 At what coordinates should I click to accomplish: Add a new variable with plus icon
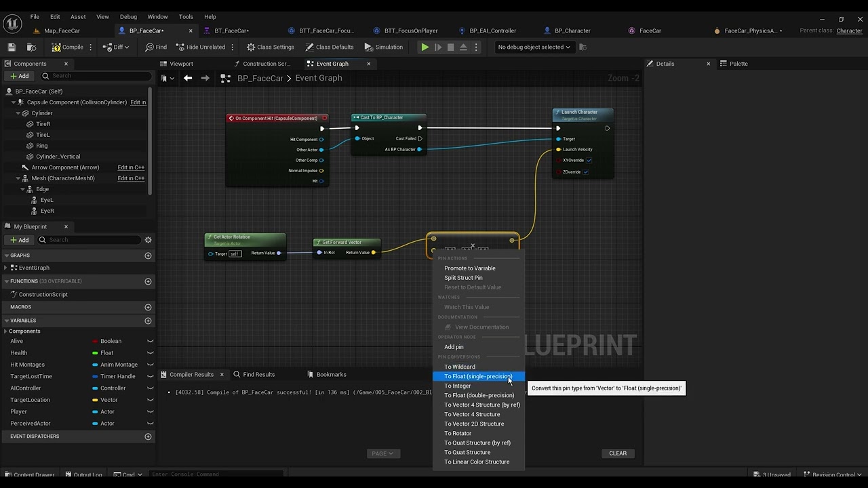click(148, 321)
